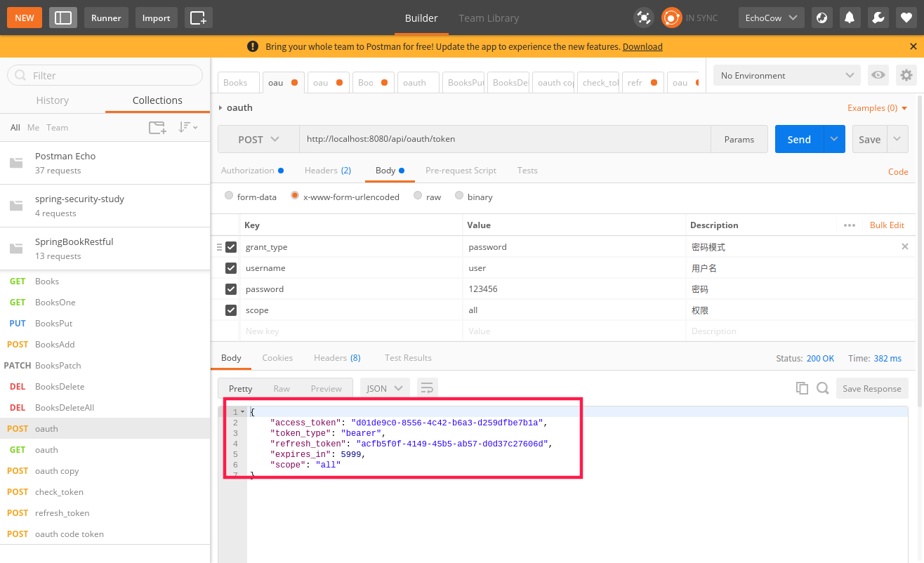The image size is (924, 563).
Task: Click the interceptor satellite icon
Action: [643, 18]
